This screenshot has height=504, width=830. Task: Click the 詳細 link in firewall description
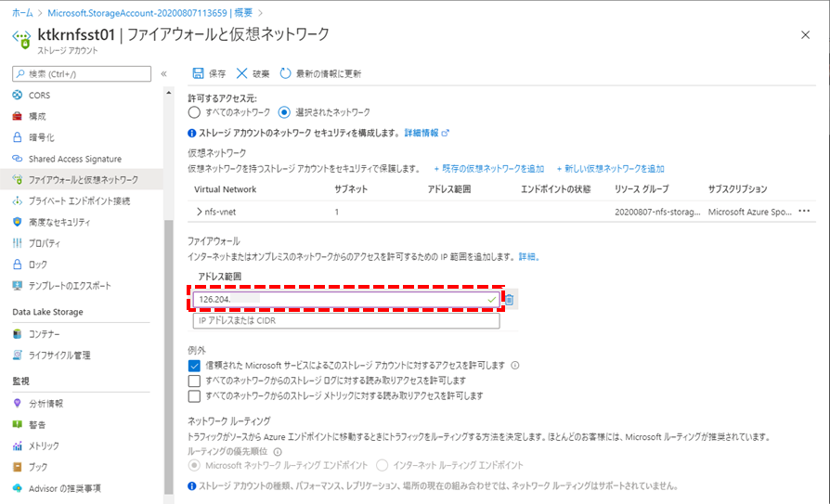[x=528, y=257]
